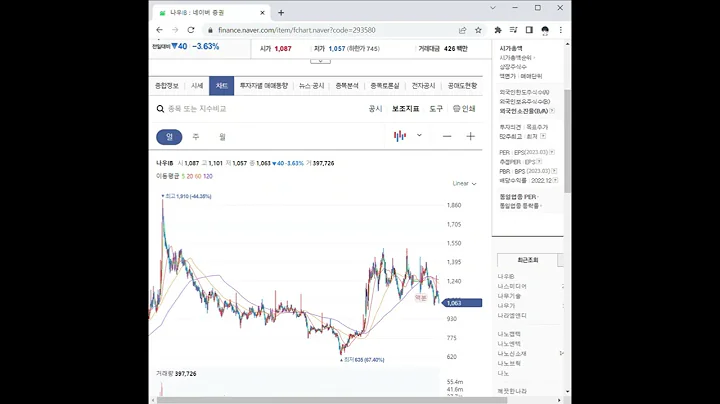Viewport: 720px width, 404px height.
Task: Open info popup beside 외국인소진율
Action: [552, 111]
